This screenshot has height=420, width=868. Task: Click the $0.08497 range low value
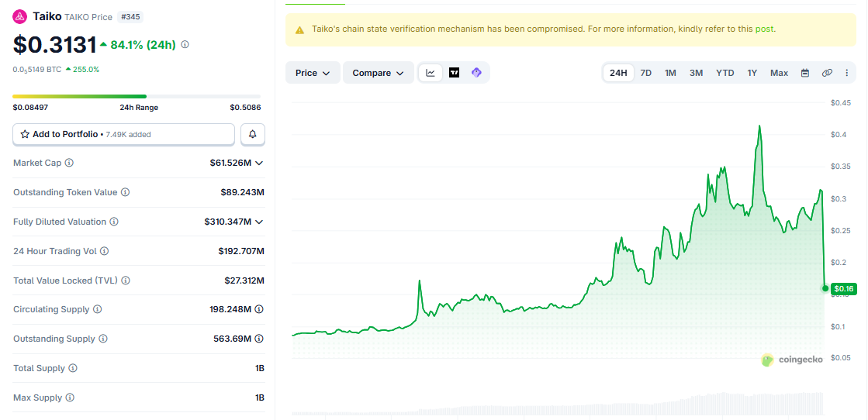[30, 108]
